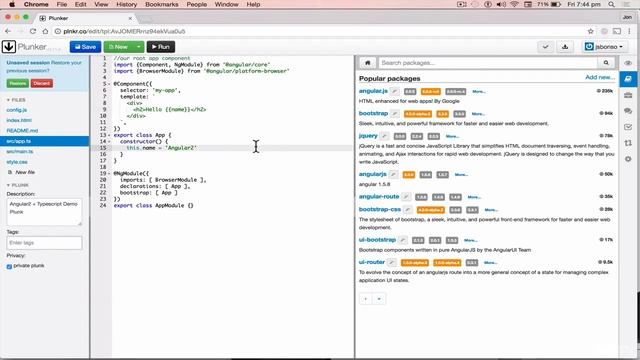Open src/main.ts file
The image size is (640, 360).
click(x=20, y=151)
